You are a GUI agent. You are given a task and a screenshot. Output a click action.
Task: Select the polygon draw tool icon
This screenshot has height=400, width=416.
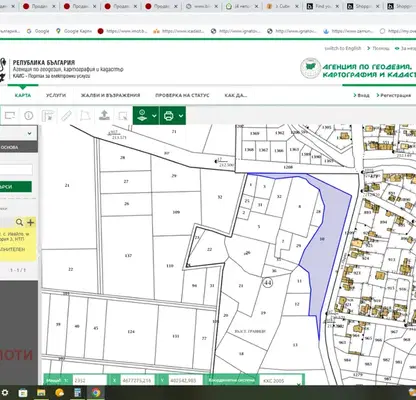tap(86, 116)
